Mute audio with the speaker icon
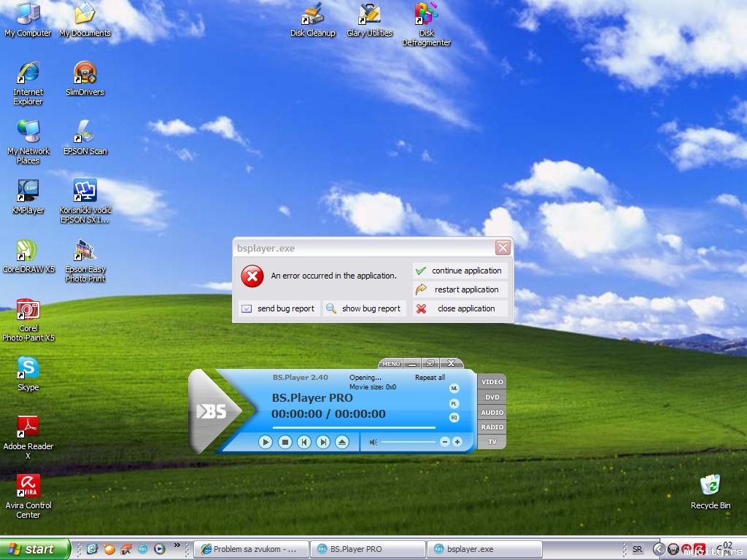This screenshot has width=747, height=560. click(x=373, y=443)
